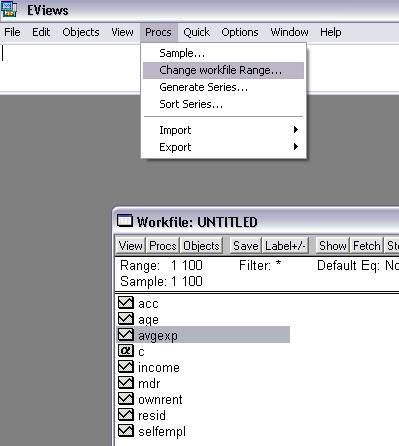Viewport: 399px width, 446px height.
Task: Click the Range: 1 100 text
Action: [161, 266]
